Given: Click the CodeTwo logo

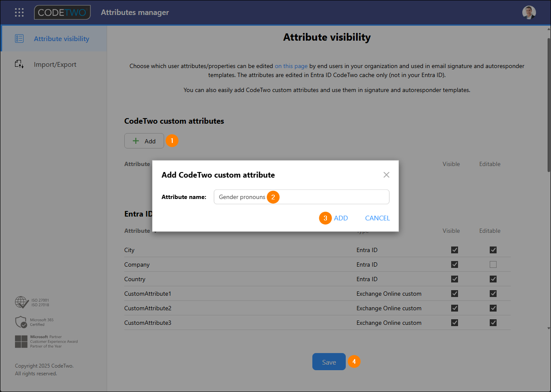Looking at the screenshot, I should pos(63,12).
